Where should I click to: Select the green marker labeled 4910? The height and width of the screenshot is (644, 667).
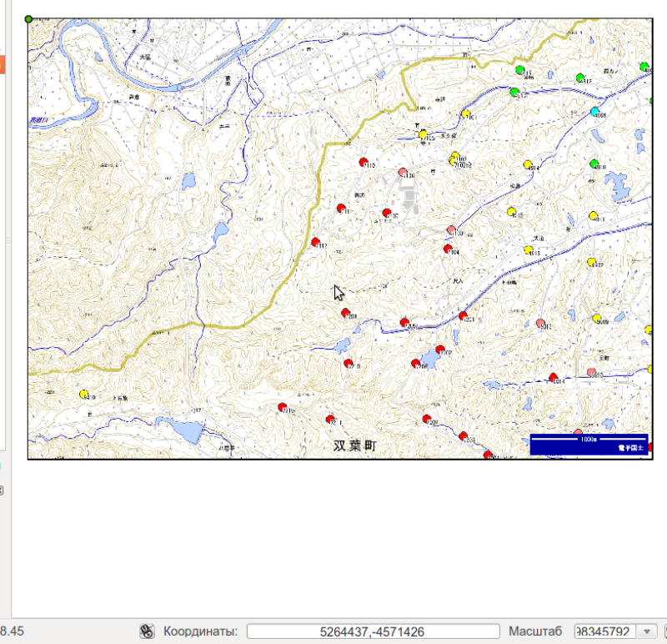click(x=594, y=164)
